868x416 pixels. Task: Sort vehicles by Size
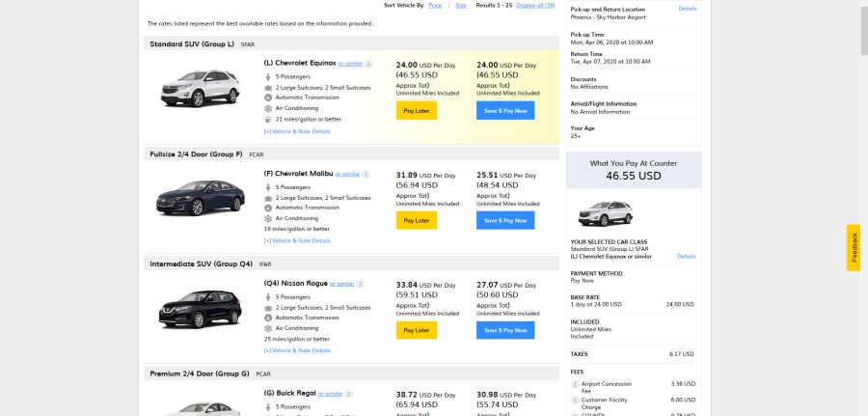[x=461, y=5]
